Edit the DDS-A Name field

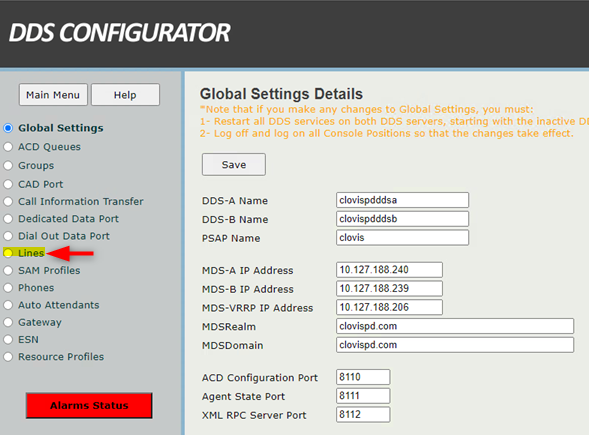click(402, 200)
